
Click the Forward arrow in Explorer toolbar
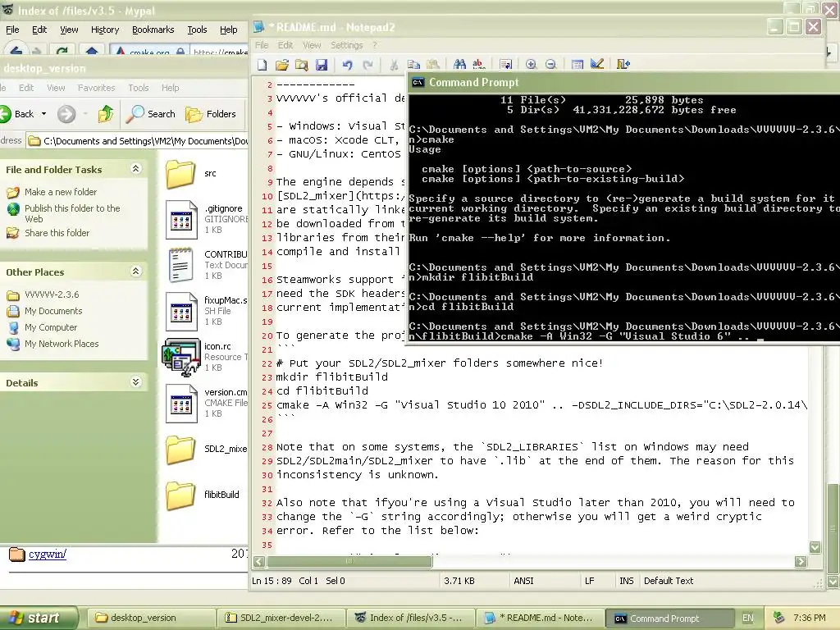66,114
